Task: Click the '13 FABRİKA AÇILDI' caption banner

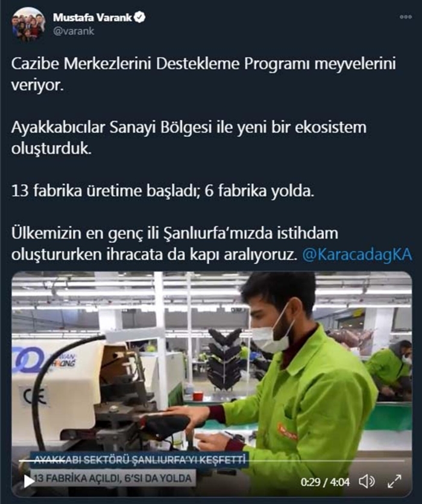Action: click(x=113, y=478)
